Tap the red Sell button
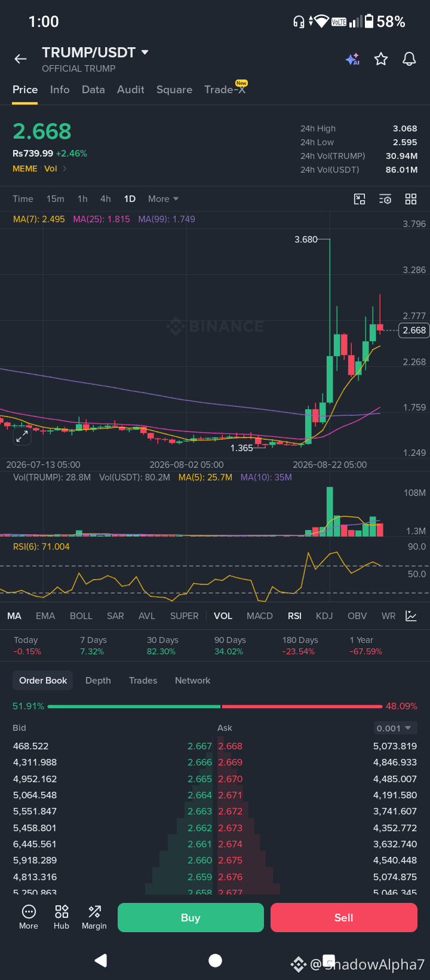430x980 pixels. 343,918
